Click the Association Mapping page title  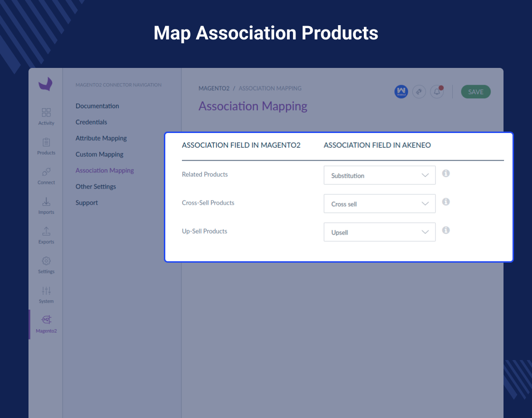(x=253, y=106)
